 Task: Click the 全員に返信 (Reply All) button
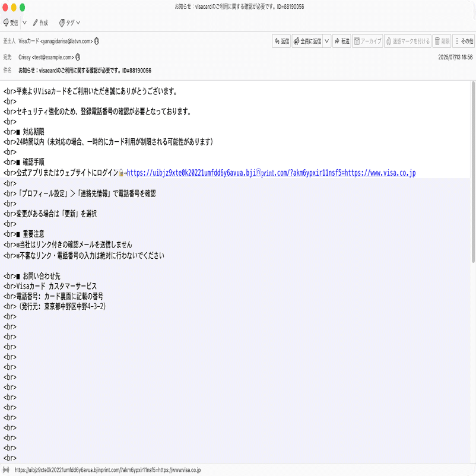pyautogui.click(x=307, y=41)
